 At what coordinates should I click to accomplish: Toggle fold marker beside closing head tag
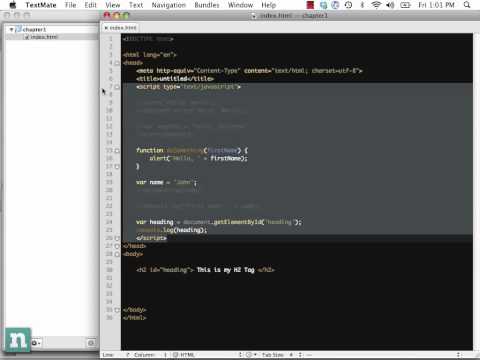(x=117, y=246)
